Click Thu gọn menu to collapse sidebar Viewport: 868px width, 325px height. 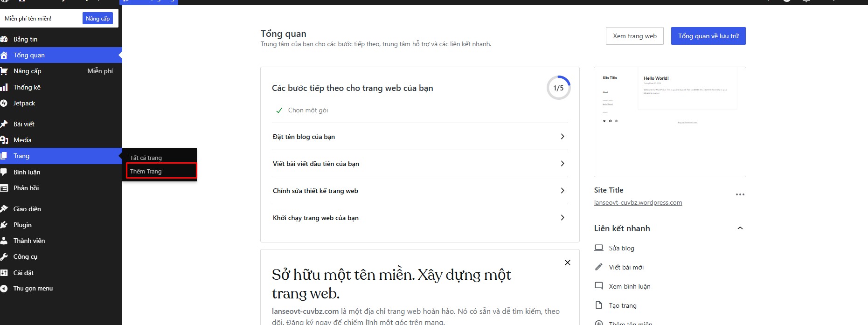pos(33,289)
